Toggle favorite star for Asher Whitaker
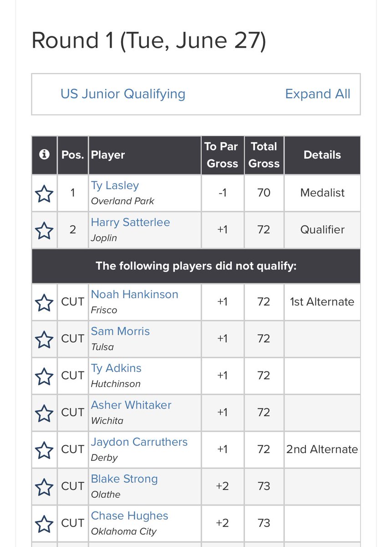 pyautogui.click(x=44, y=413)
